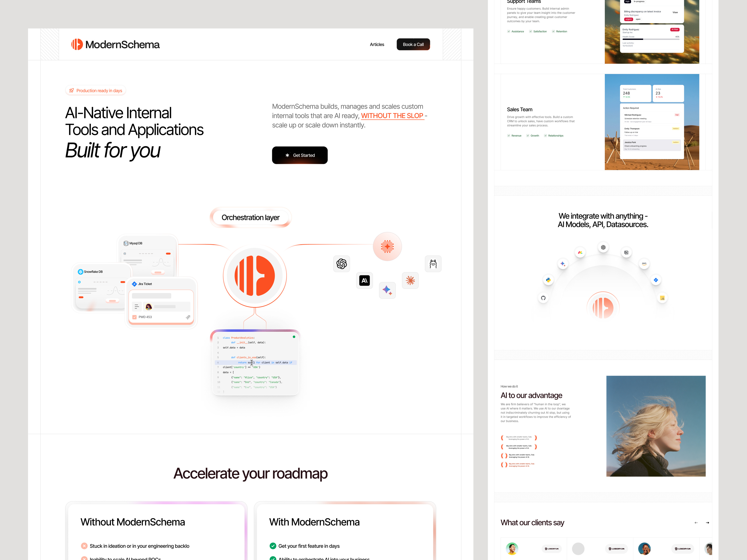This screenshot has width=747, height=560.
Task: Click the monday.com icon in the integrations arc
Action: pos(580,252)
